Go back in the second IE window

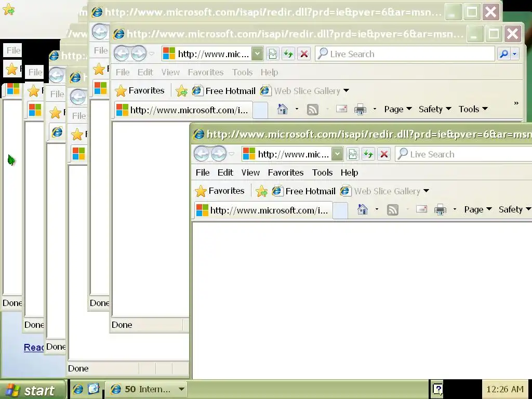122,54
